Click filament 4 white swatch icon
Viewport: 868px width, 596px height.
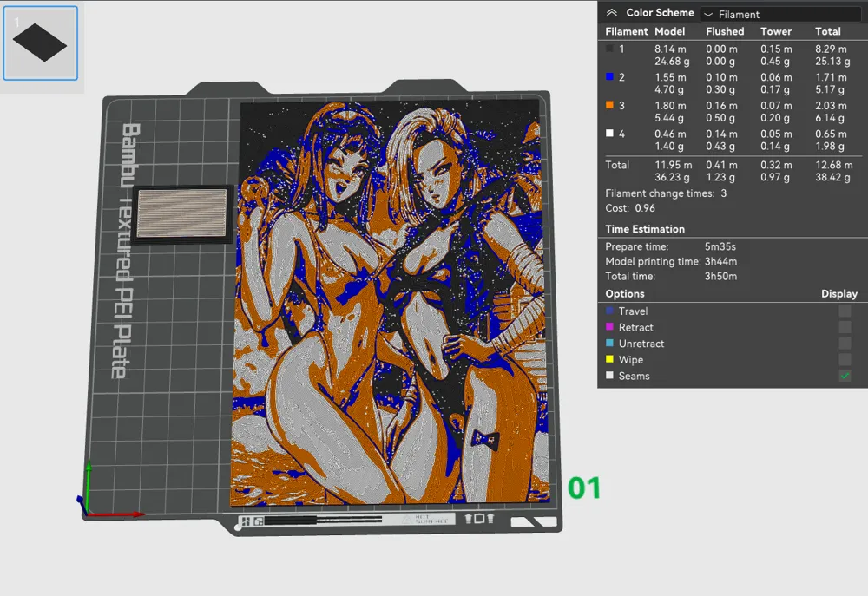click(608, 133)
